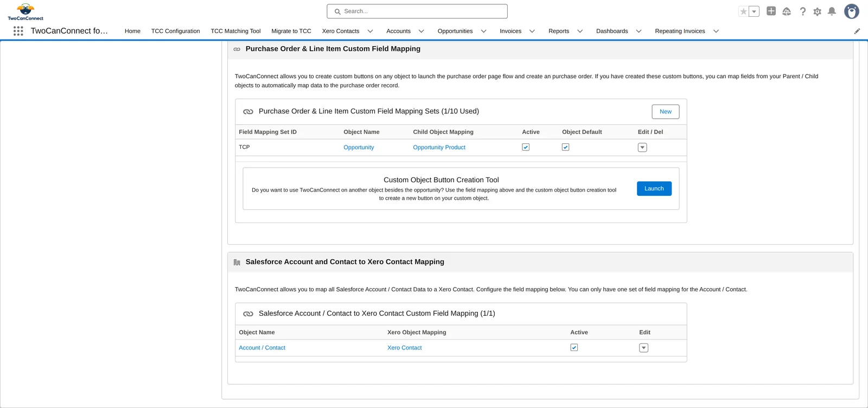Expand the Xero Contacts tab chevron

click(371, 31)
